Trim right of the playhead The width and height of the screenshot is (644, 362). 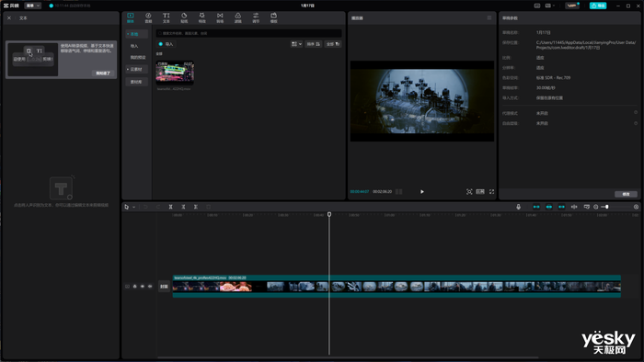tap(195, 207)
